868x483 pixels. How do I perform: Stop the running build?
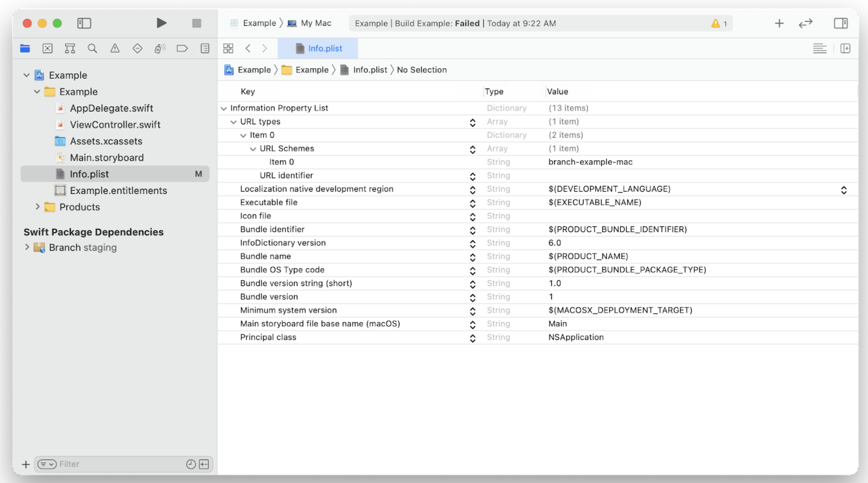pyautogui.click(x=197, y=23)
